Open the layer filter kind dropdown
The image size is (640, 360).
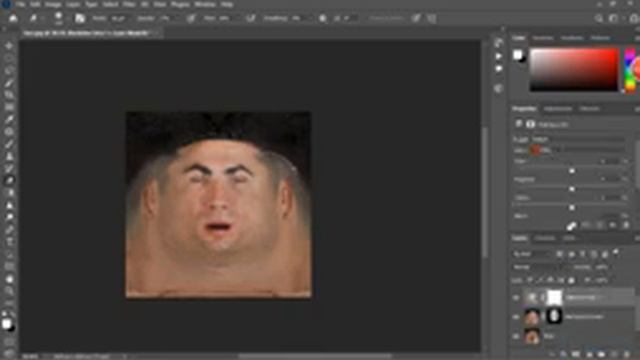[532, 253]
